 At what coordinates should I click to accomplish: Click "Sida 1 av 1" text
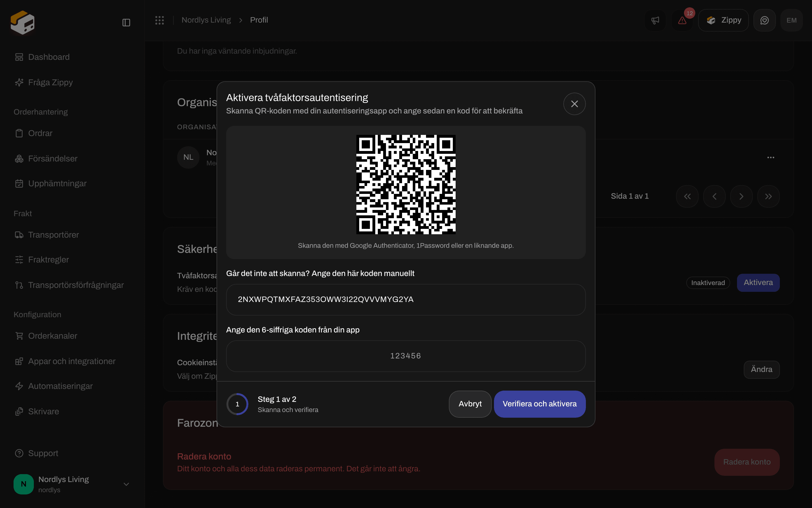630,196
